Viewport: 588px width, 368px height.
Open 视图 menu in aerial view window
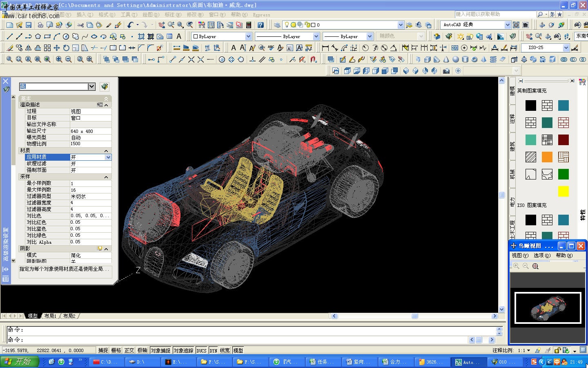click(520, 256)
